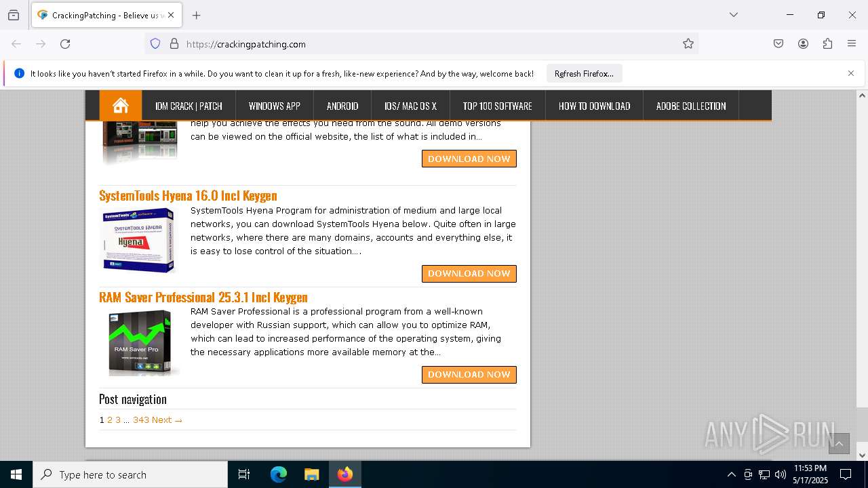Open RAM Saver Professional post title
Viewport: 868px width, 488px height.
[203, 298]
